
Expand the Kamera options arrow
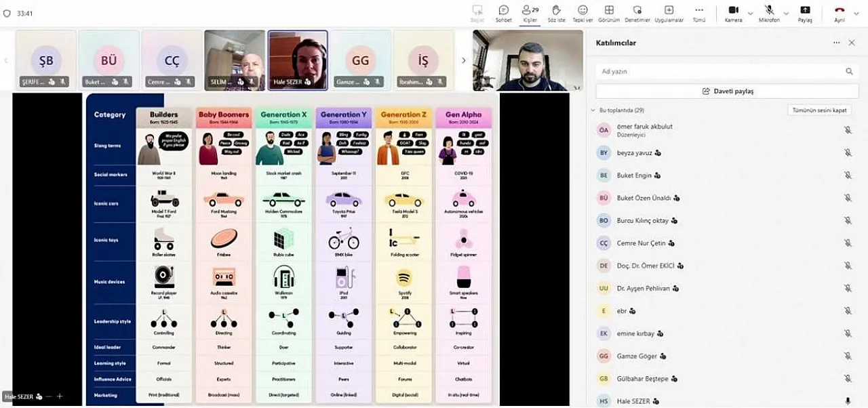pos(750,13)
